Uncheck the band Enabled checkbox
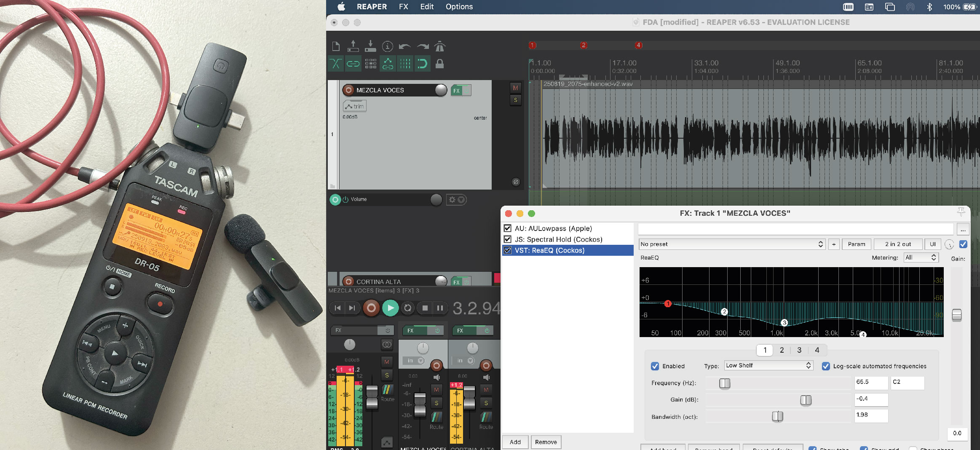The image size is (980, 450). tap(655, 366)
